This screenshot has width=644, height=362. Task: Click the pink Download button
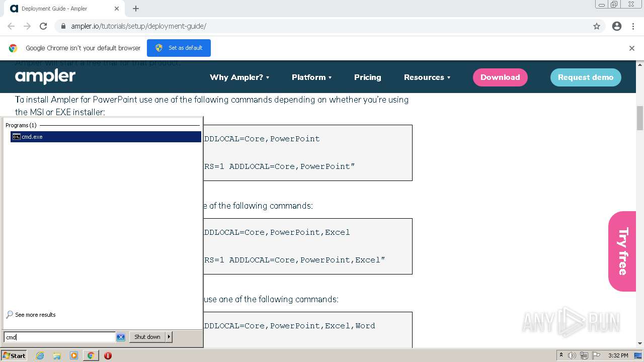click(x=500, y=77)
